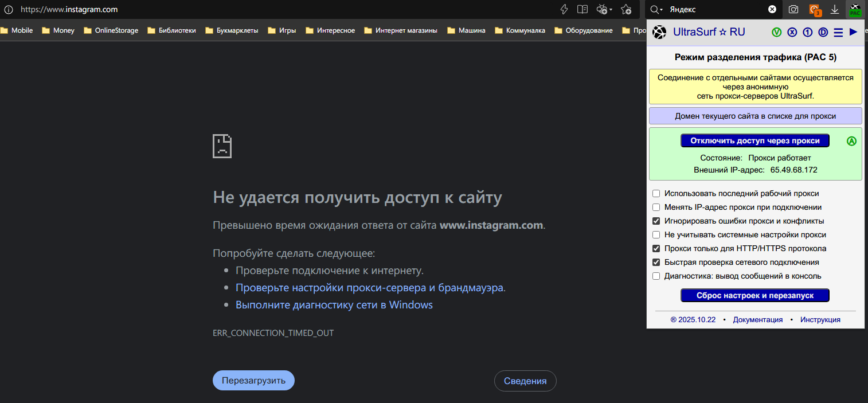Click the Перезагрузить button
The image size is (868, 403).
(x=253, y=381)
